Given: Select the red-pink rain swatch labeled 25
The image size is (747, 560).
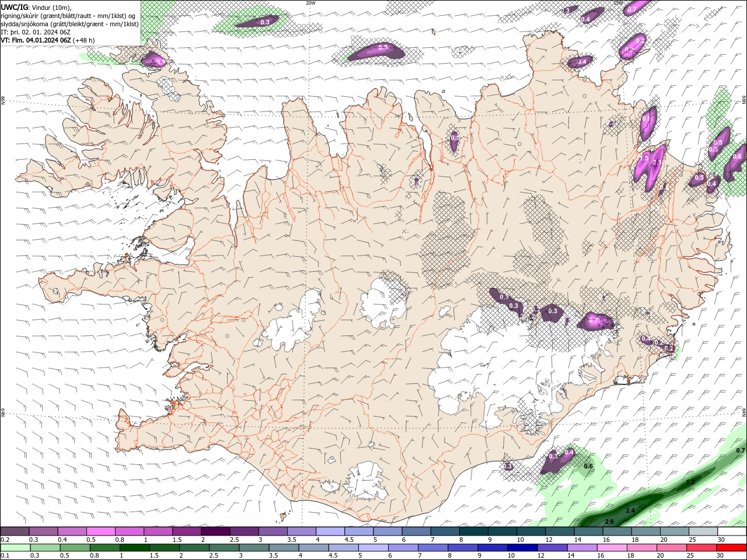Looking at the screenshot, I should 702,548.
